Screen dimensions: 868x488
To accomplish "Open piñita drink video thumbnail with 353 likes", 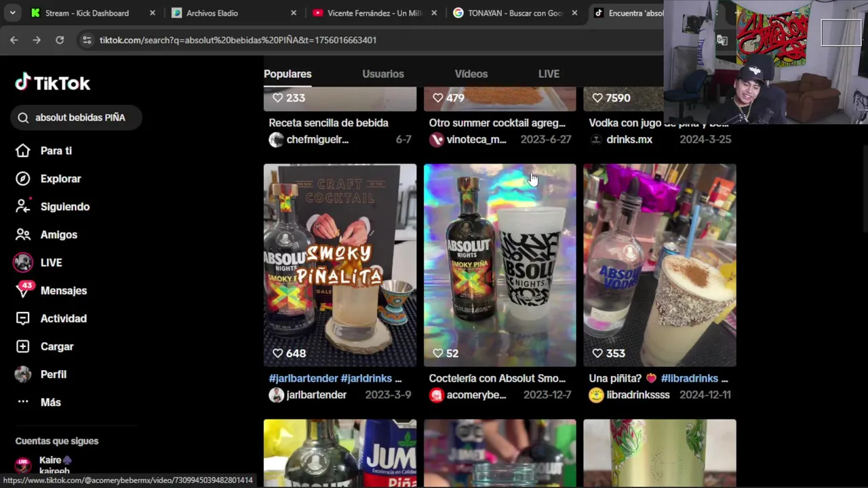I will 660,265.
